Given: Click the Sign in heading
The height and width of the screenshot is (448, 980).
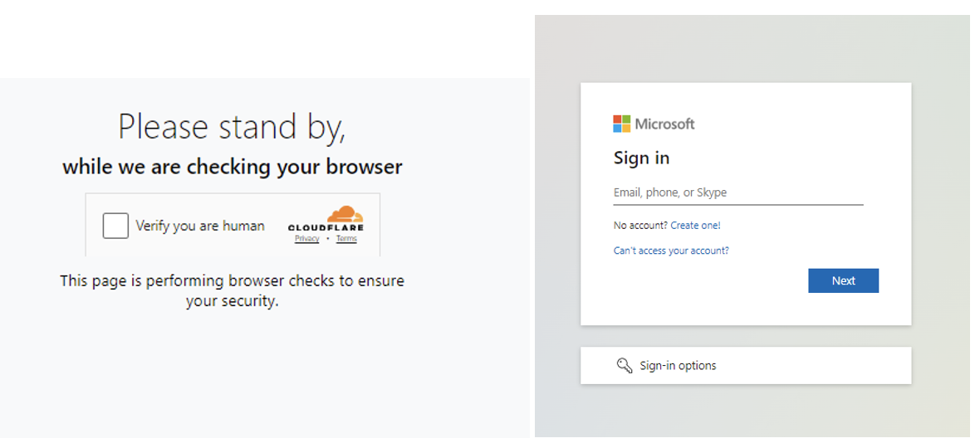Looking at the screenshot, I should click(641, 158).
